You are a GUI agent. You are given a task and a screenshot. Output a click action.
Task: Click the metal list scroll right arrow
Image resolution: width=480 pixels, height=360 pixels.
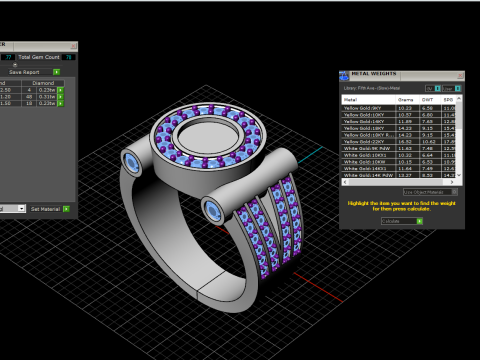[x=452, y=182]
